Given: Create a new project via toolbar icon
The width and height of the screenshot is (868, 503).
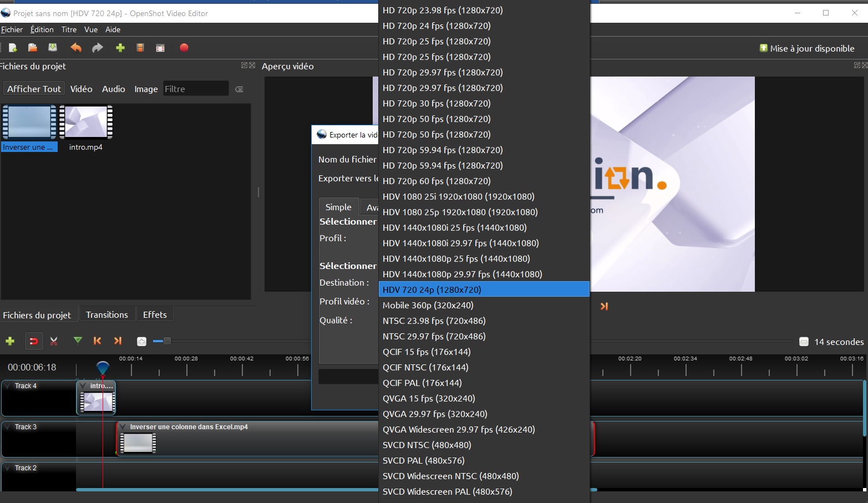Looking at the screenshot, I should (x=13, y=48).
